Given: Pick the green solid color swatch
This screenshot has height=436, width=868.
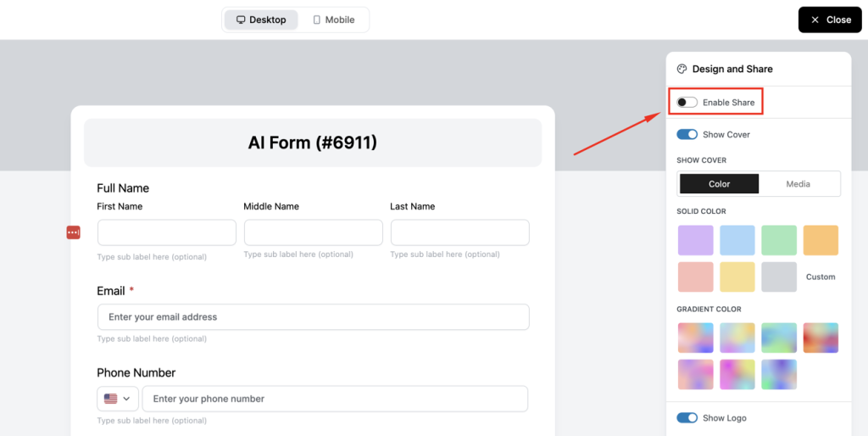Looking at the screenshot, I should click(x=779, y=240).
